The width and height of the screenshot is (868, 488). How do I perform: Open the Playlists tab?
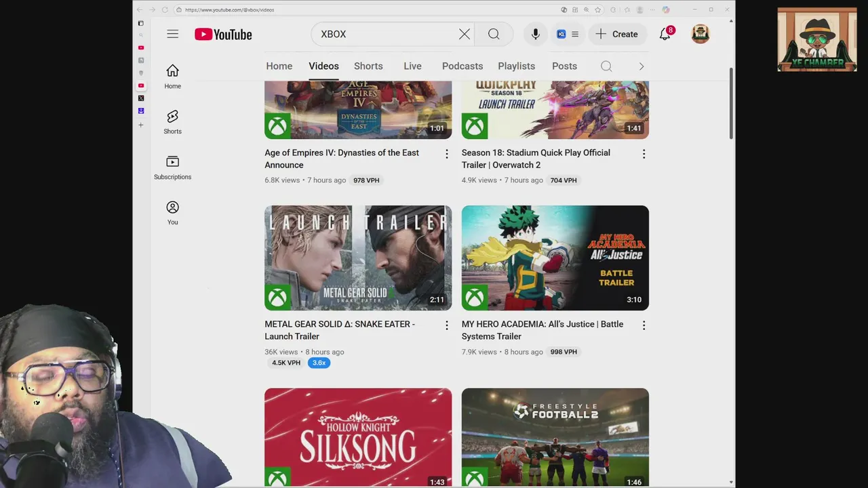[x=517, y=66]
